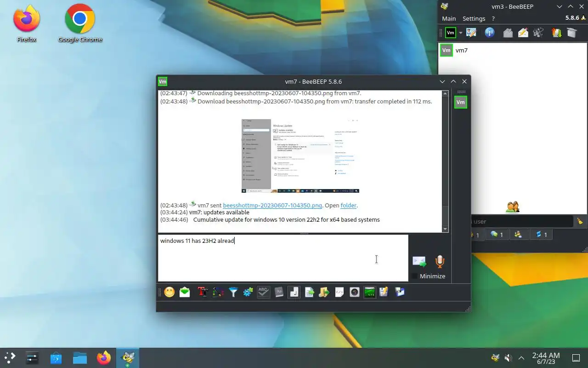Click the blue broadcast antenna icon
Image resolution: width=588 pixels, height=368 pixels.
[x=490, y=33]
